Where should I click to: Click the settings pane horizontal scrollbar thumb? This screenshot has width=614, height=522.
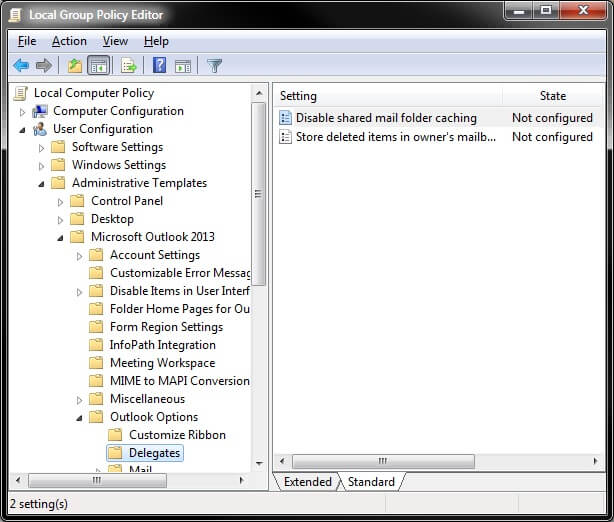pyautogui.click(x=383, y=461)
